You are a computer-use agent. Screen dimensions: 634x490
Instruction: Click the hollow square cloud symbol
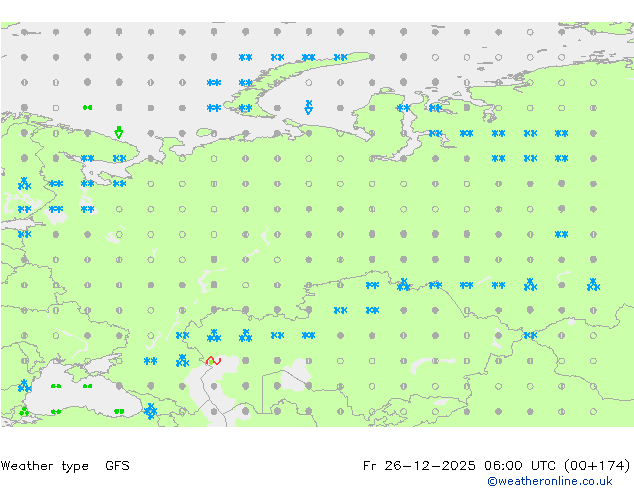point(56,108)
